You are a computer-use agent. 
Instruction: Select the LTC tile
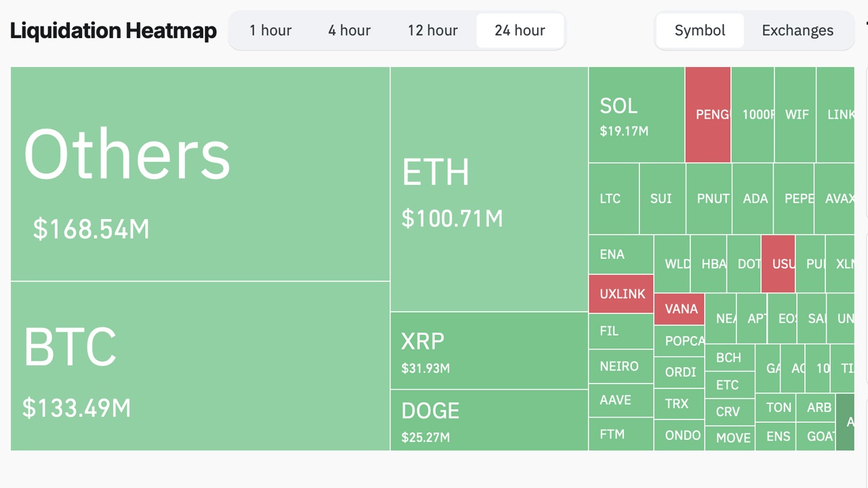coord(612,199)
